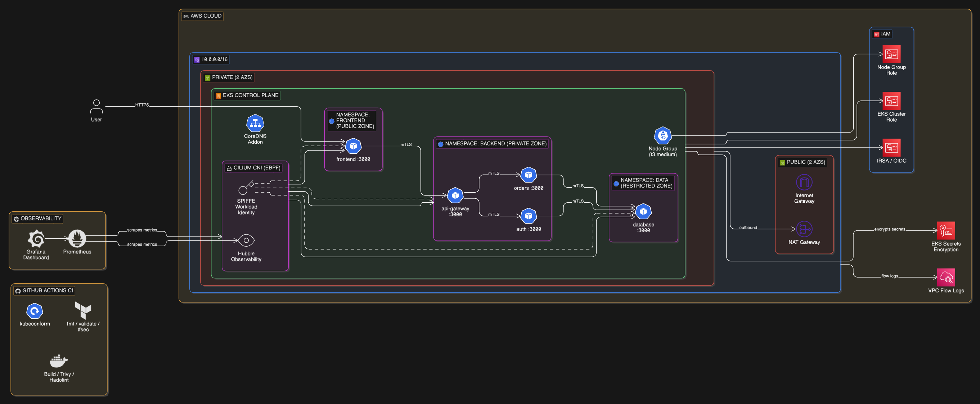Screen dimensions: 980x404
Task: Click the frontend :3000 pod icon
Action: point(353,146)
